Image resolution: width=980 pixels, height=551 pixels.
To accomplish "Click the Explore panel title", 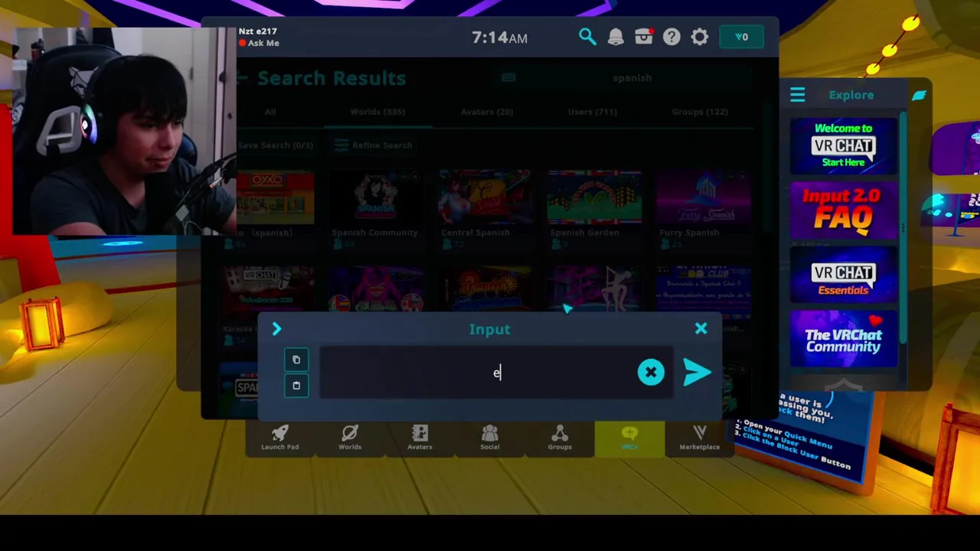I will pos(851,95).
